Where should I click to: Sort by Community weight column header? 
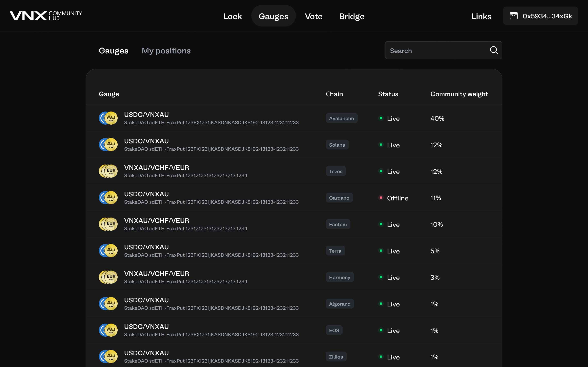click(459, 94)
